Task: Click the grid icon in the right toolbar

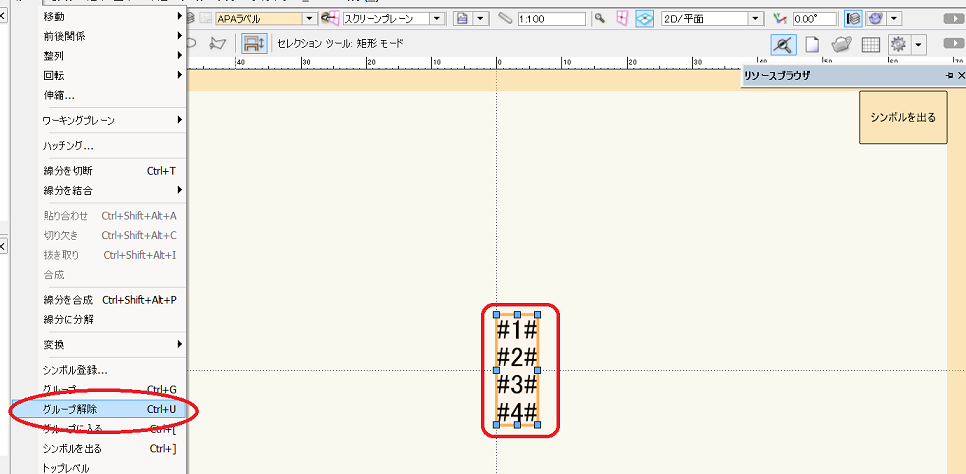Action: point(870,44)
